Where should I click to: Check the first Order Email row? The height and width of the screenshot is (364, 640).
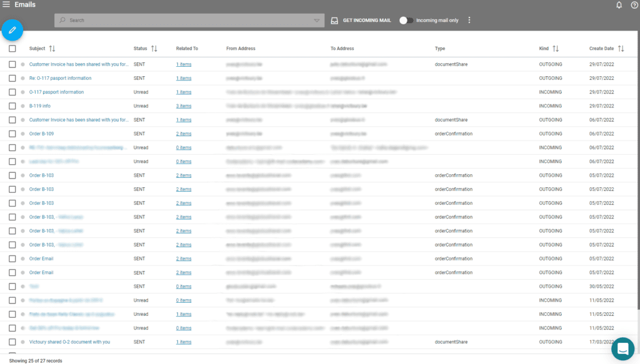coord(12,259)
